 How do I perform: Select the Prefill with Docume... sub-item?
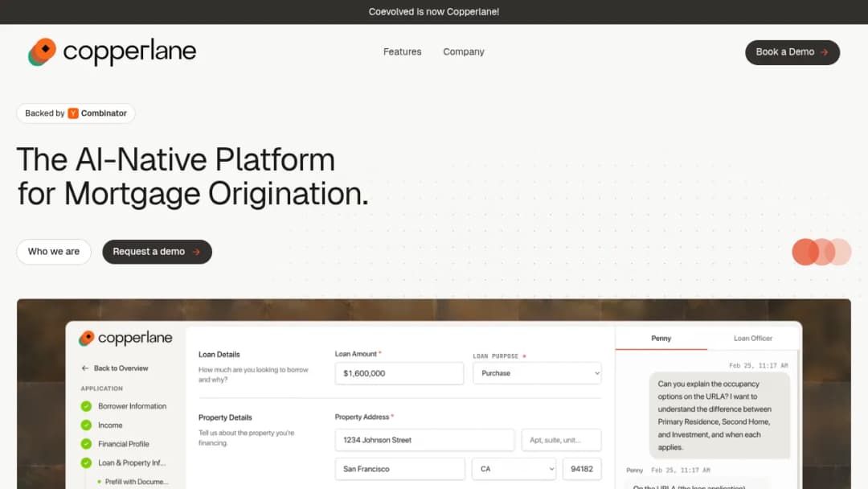[x=136, y=482]
